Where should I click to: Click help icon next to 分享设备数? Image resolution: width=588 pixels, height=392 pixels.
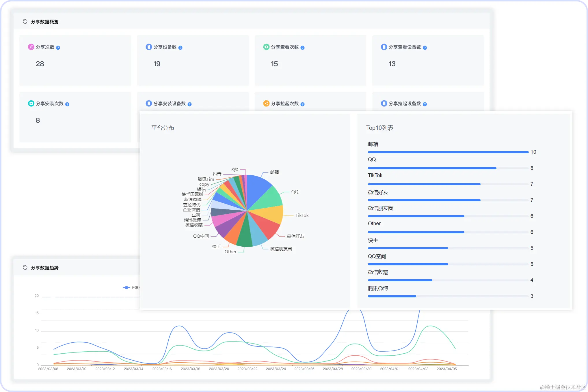click(180, 48)
